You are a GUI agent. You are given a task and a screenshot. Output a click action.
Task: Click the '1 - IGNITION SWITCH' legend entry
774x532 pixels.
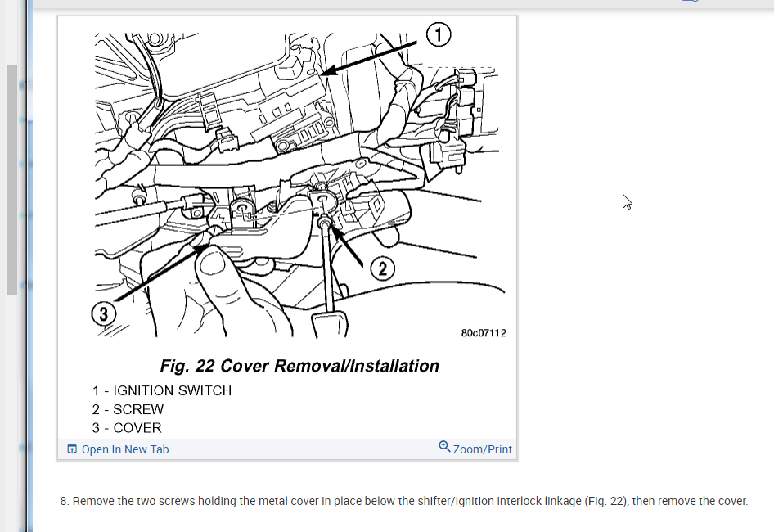pos(162,390)
